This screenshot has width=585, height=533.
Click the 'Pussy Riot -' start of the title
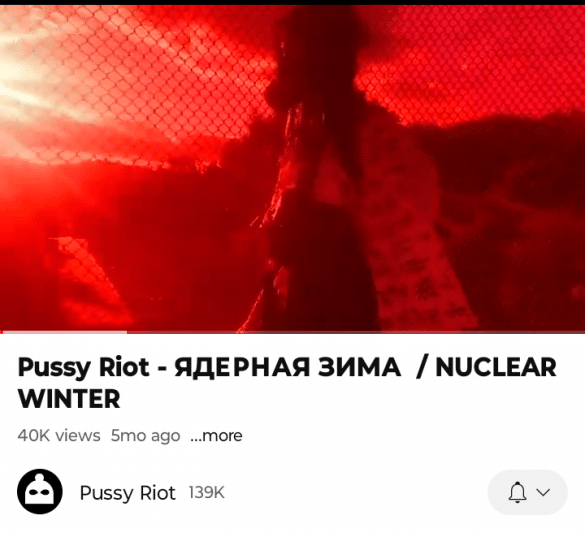click(x=92, y=368)
